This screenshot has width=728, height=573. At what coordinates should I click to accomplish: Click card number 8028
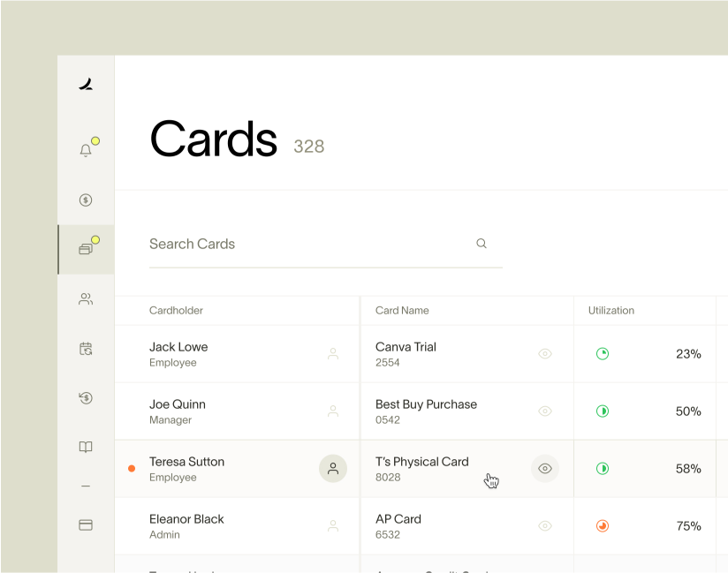click(x=388, y=477)
